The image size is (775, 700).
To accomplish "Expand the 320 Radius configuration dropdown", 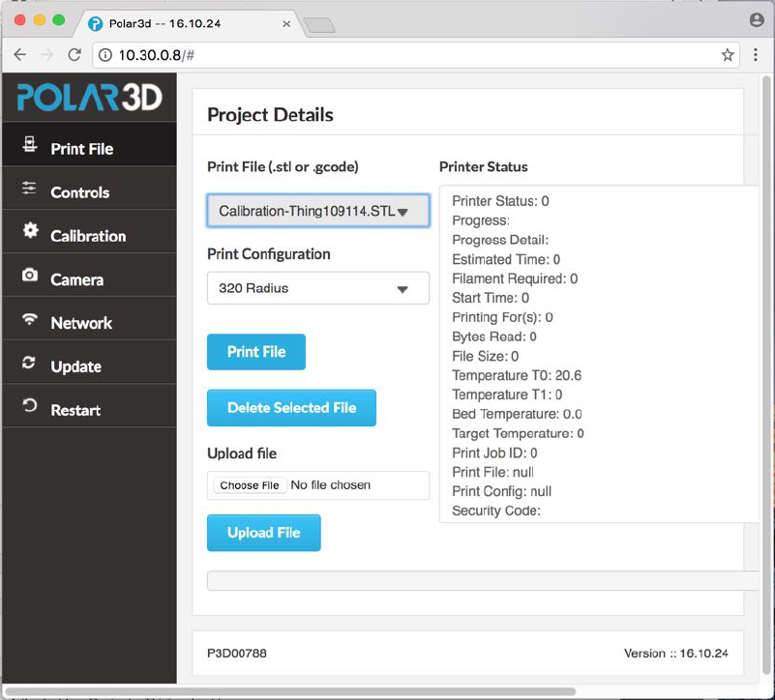I will pyautogui.click(x=318, y=288).
